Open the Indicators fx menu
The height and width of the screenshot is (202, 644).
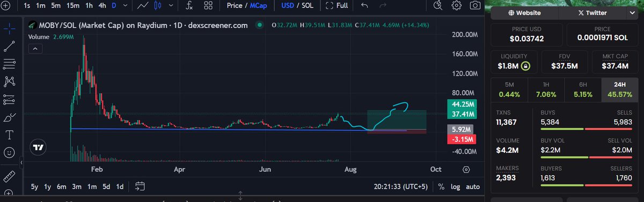tap(189, 6)
